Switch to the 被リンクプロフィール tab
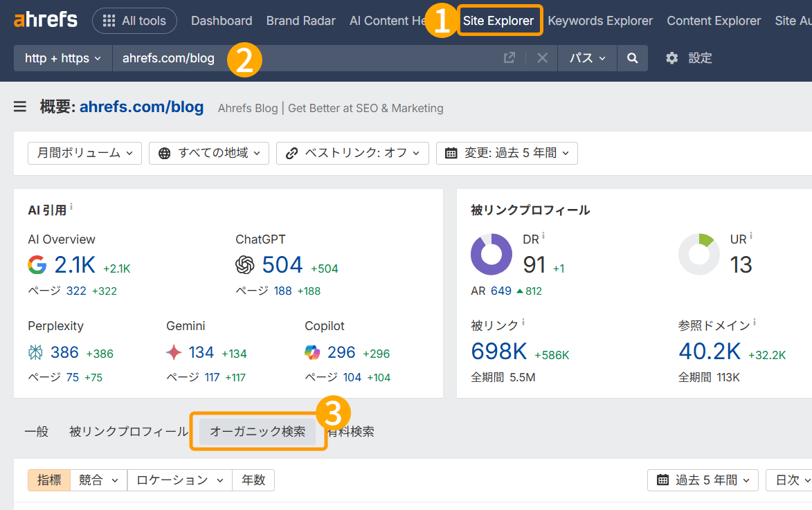Screen dimensions: 812x510 pyautogui.click(x=129, y=431)
